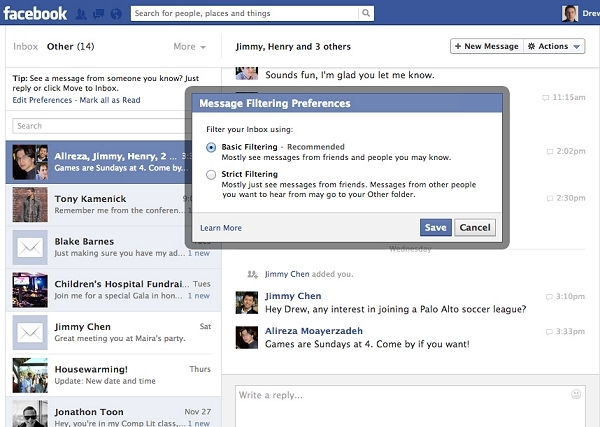The width and height of the screenshot is (600, 427).
Task: Click the Write a reply box
Action: [410, 406]
